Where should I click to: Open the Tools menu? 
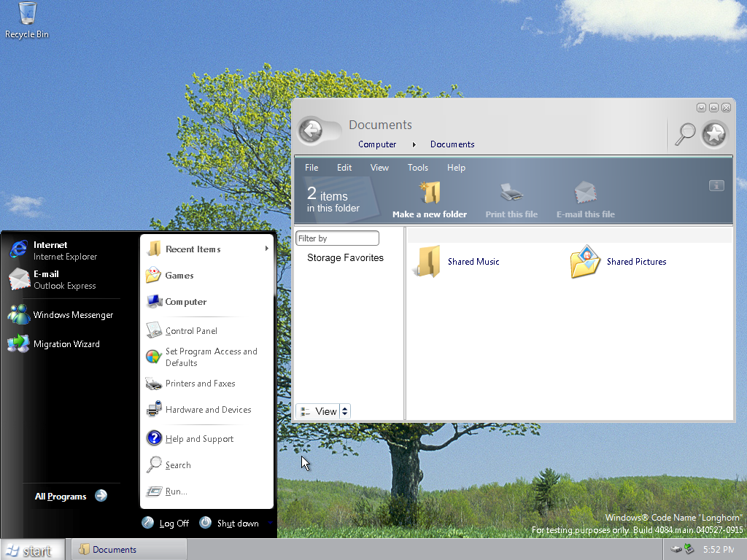click(418, 168)
